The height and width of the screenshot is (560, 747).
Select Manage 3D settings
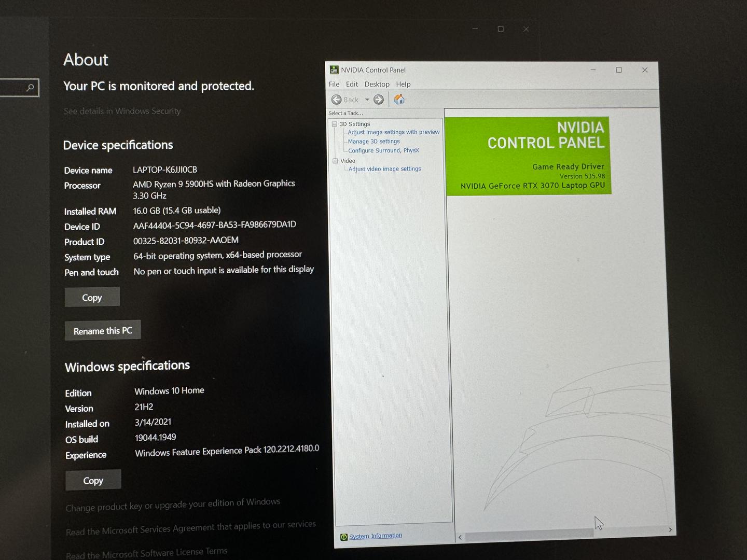pos(374,142)
